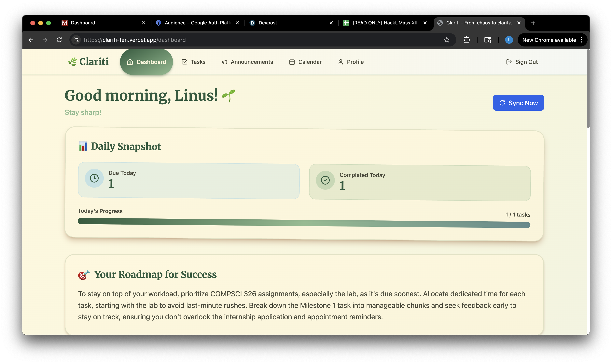Click the URL address bar field
Screen dimensions: 612x364
pyautogui.click(x=245, y=40)
